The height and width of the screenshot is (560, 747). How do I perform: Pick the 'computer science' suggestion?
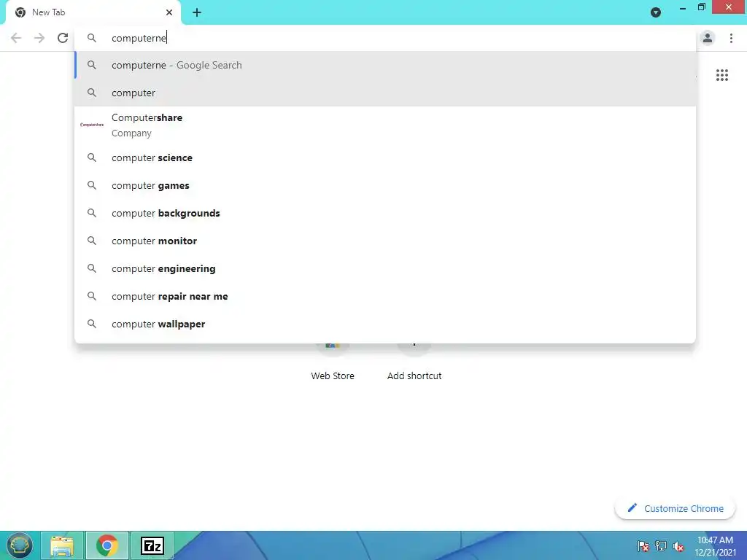(385, 157)
